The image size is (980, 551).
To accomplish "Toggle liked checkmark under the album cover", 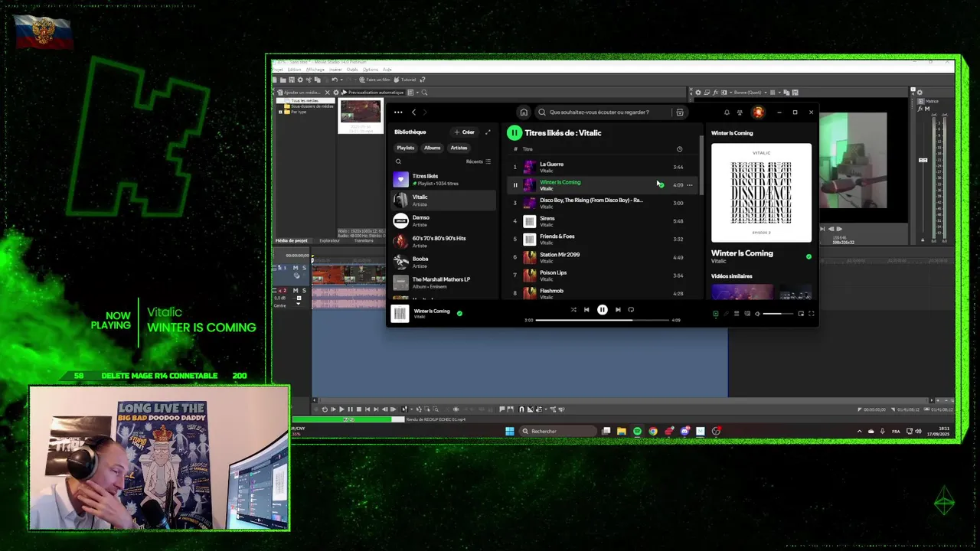I will tap(808, 256).
